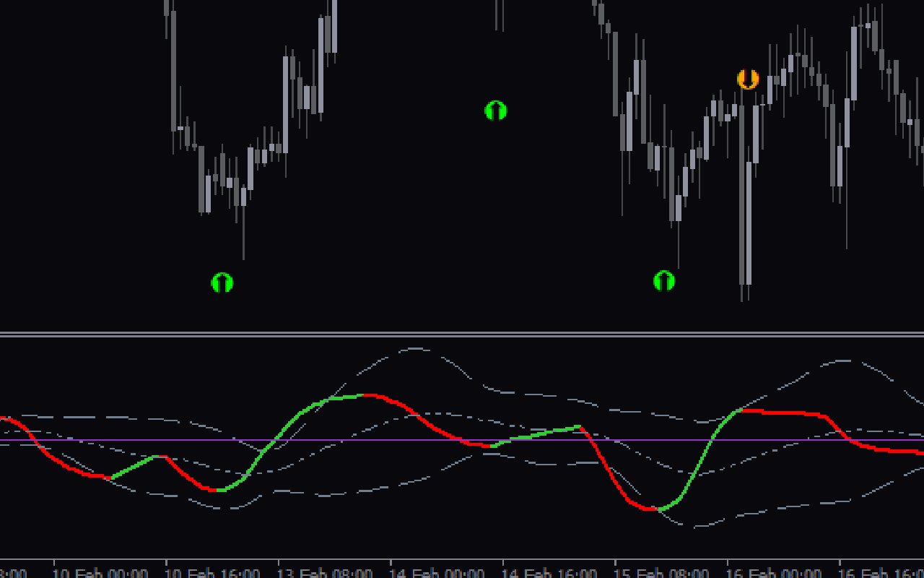Click green up-arrow marker under 15 Feb low
Image resolution: width=924 pixels, height=578 pixels.
(x=664, y=281)
